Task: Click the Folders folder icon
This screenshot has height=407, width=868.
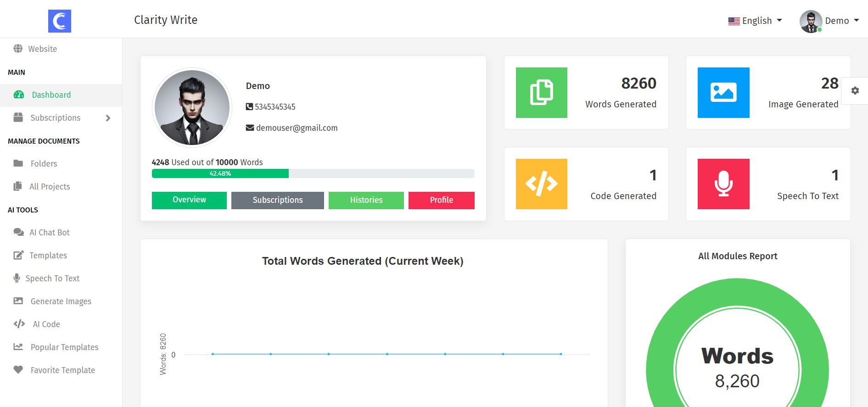Action: click(x=18, y=163)
